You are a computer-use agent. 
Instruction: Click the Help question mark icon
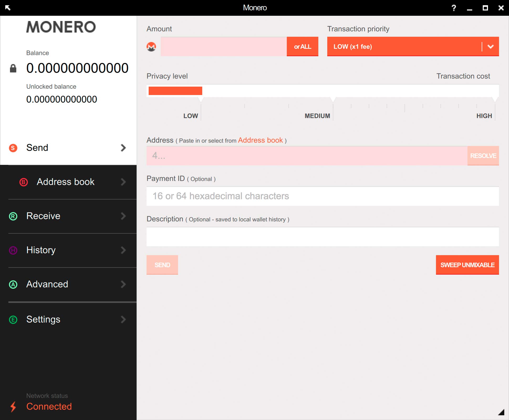[456, 7]
